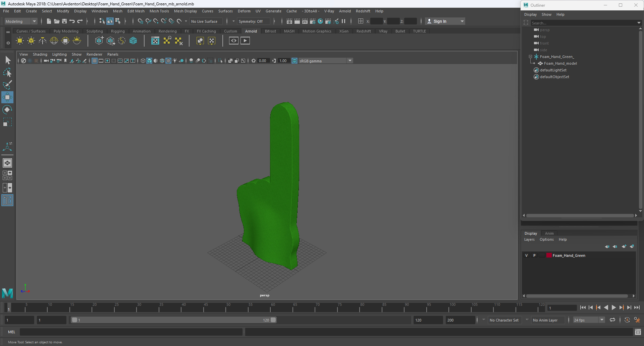This screenshot has height=346, width=644.
Task: Open the Layers menu in layer editor
Action: coord(529,240)
